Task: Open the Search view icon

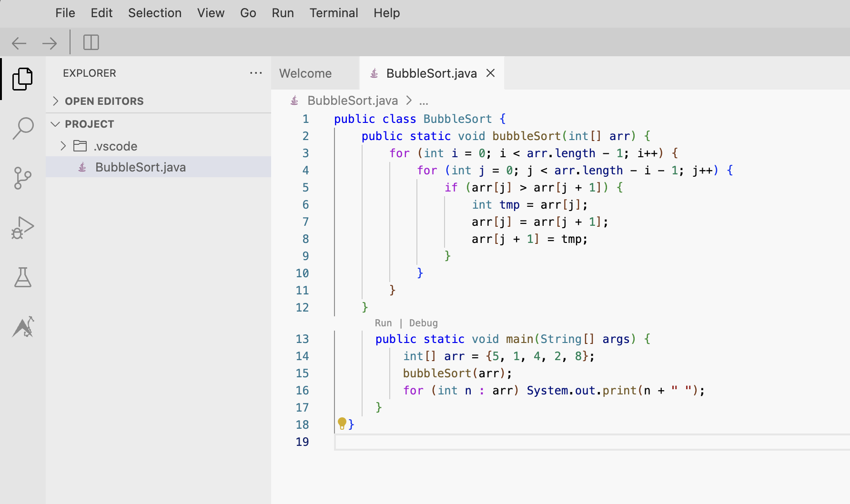Action: pos(22,128)
